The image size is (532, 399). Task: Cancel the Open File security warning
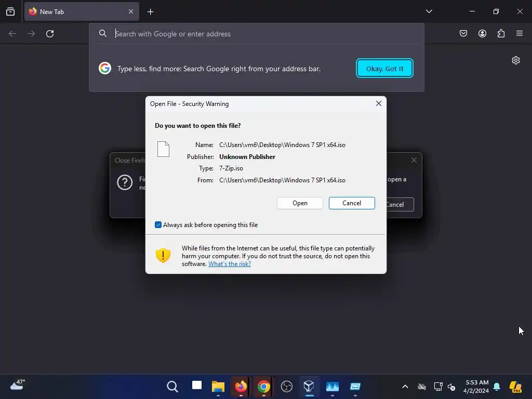pyautogui.click(x=352, y=203)
